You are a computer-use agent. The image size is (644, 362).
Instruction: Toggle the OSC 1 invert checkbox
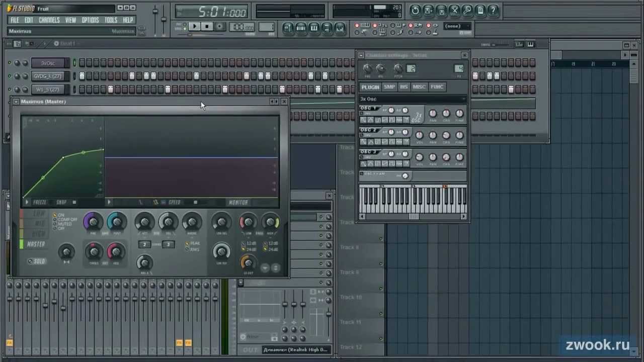pos(363,114)
